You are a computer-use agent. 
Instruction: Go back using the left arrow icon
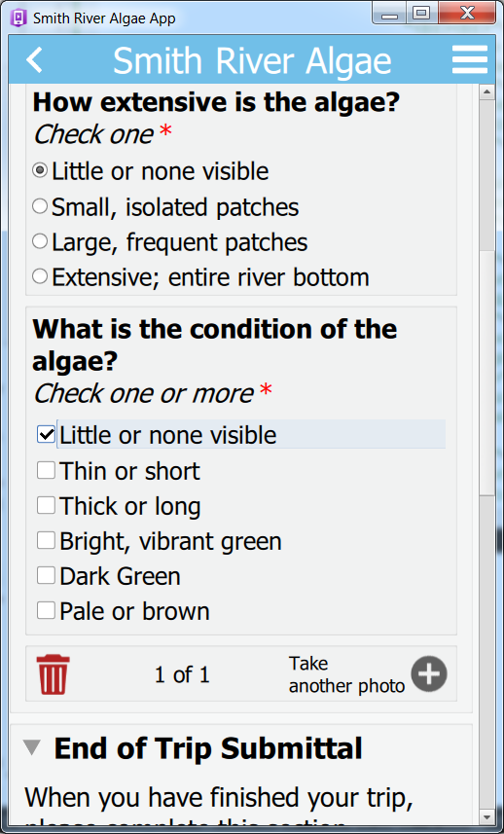coord(35,59)
